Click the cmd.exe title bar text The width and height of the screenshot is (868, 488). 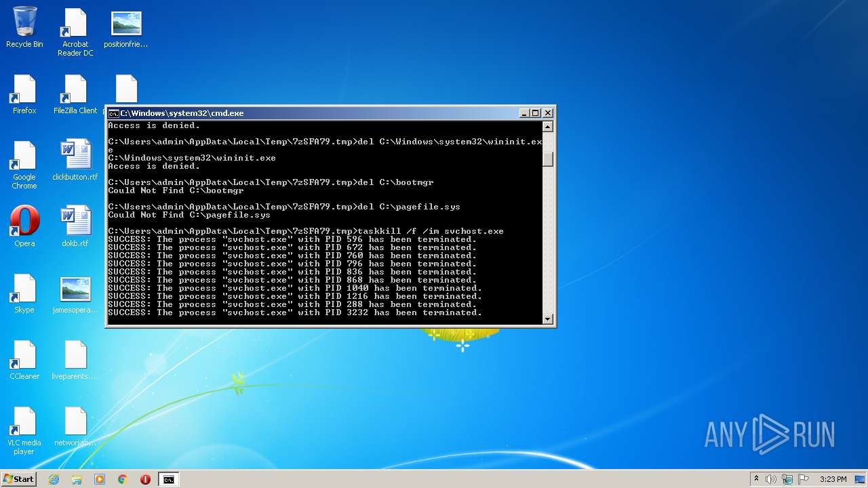point(182,113)
